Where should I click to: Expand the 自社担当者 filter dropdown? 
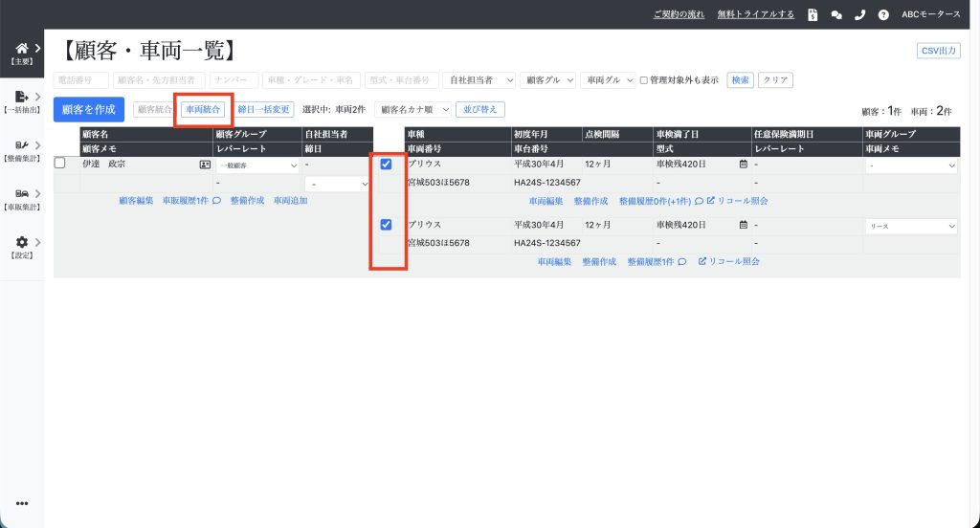[x=479, y=80]
